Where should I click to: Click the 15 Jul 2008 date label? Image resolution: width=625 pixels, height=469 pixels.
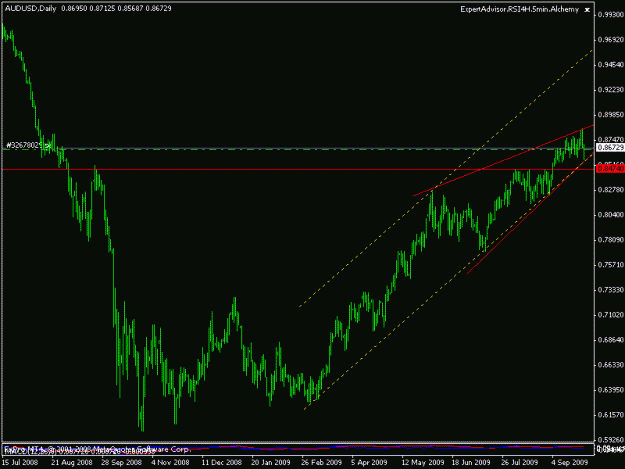20,463
